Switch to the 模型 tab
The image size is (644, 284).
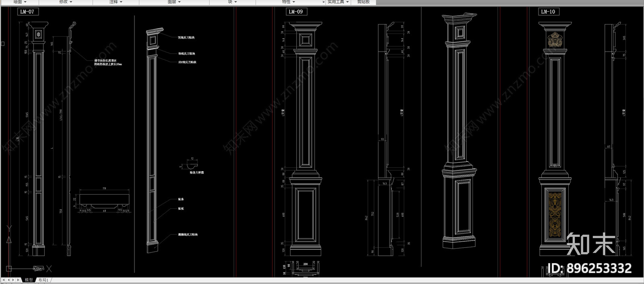29,280
